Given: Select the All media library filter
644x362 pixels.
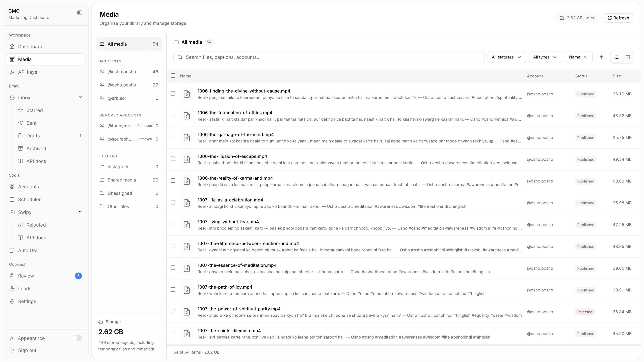Looking at the screenshot, I should pyautogui.click(x=129, y=44).
